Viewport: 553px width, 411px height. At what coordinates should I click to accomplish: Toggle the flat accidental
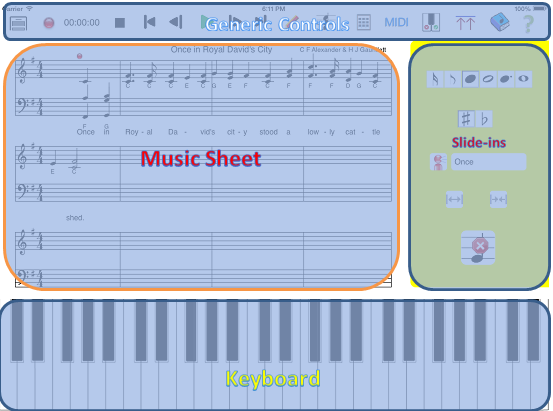pos(484,119)
